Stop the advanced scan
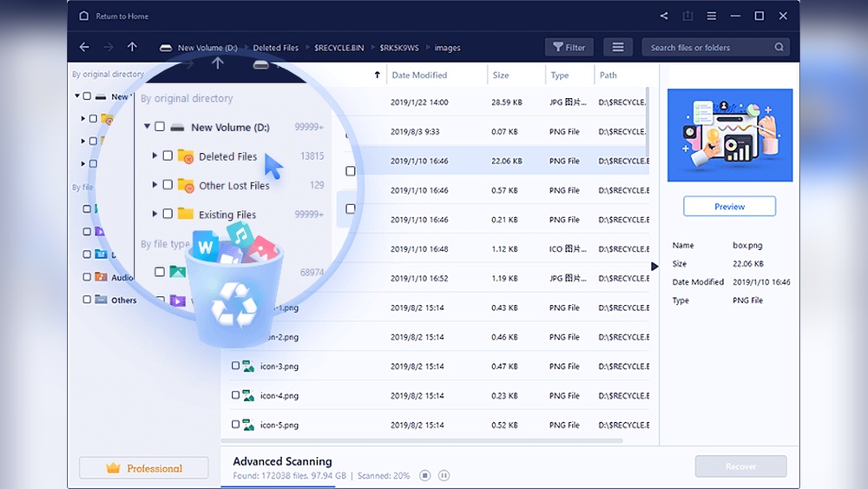Viewport: 868px width, 489px height. [425, 475]
